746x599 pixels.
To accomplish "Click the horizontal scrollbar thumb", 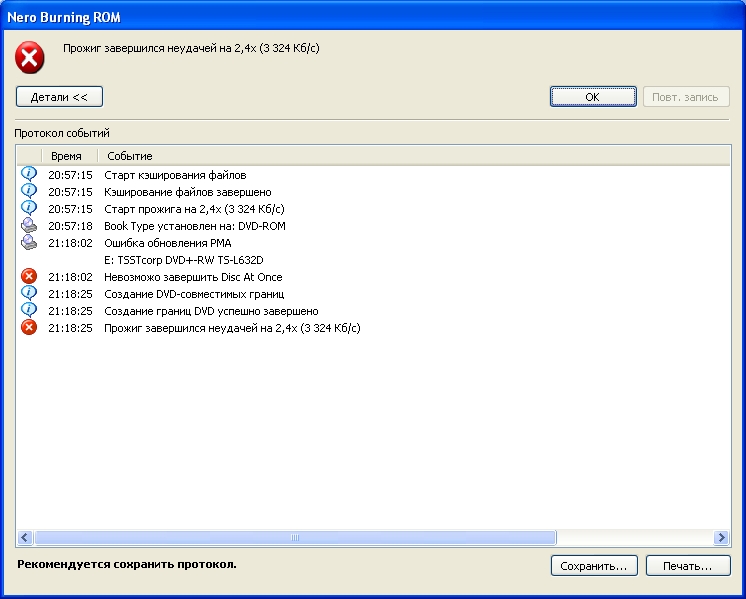I will (295, 538).
